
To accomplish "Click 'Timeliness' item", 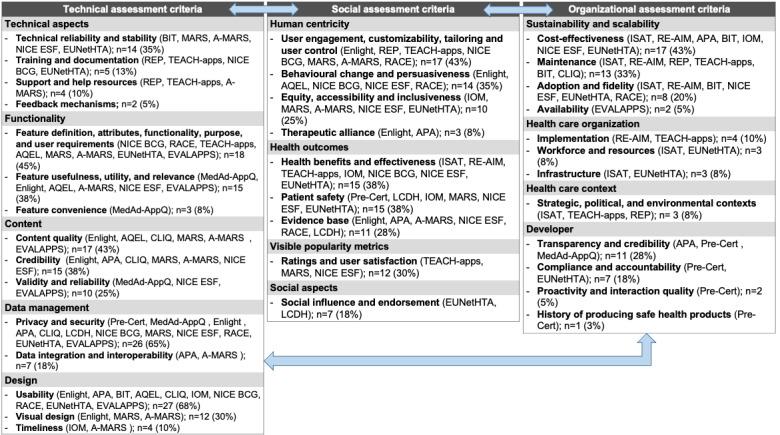I will (x=39, y=428).
